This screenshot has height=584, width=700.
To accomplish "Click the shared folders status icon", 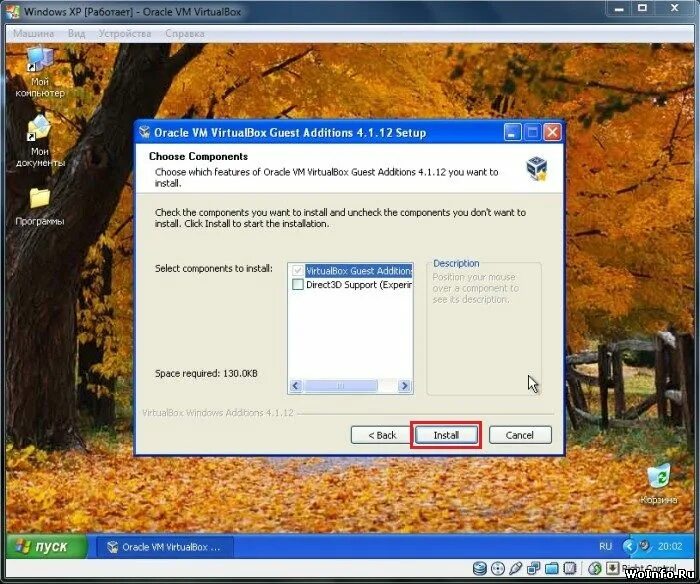I will [x=552, y=568].
